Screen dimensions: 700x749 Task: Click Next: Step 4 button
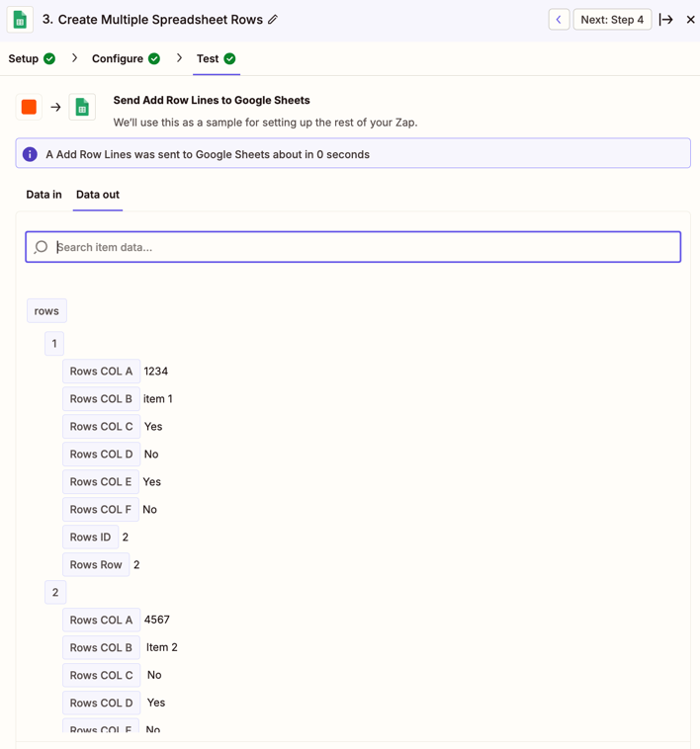pos(612,20)
